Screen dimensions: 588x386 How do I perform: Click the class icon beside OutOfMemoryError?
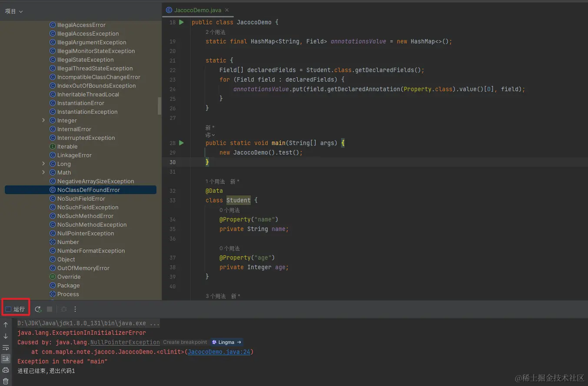[x=53, y=268]
